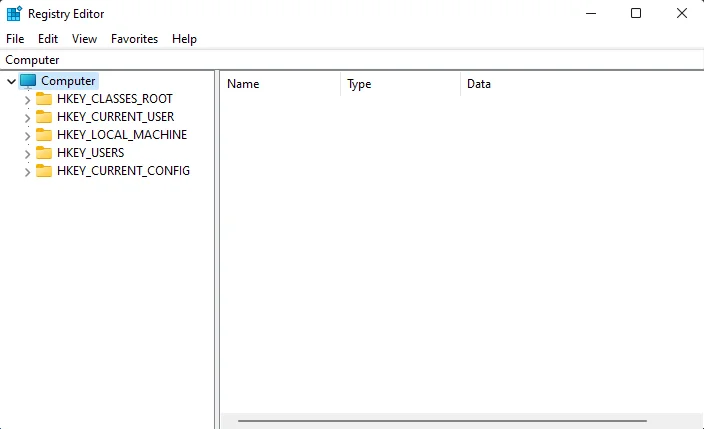704x429 pixels.
Task: Click the Registry Editor app icon in title bar
Action: [x=15, y=14]
